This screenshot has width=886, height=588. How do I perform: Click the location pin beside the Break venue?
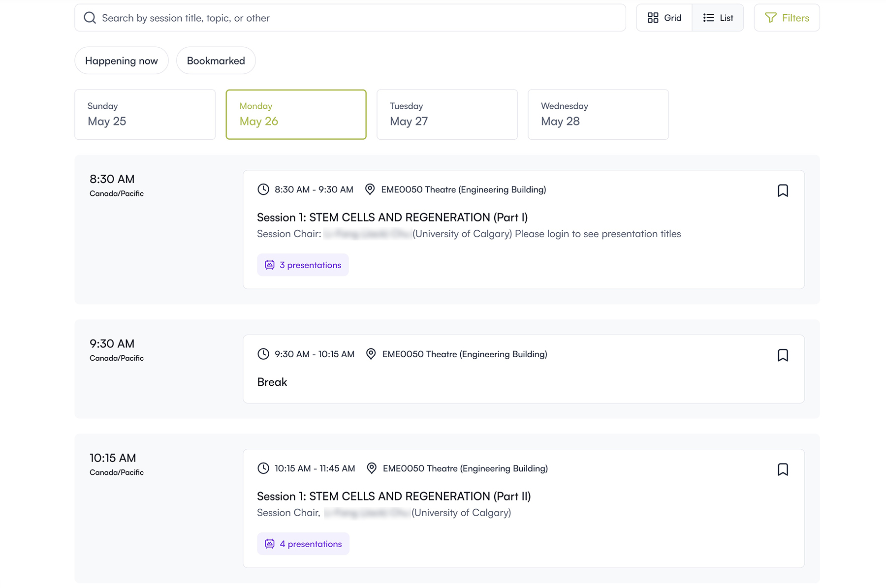[371, 354]
